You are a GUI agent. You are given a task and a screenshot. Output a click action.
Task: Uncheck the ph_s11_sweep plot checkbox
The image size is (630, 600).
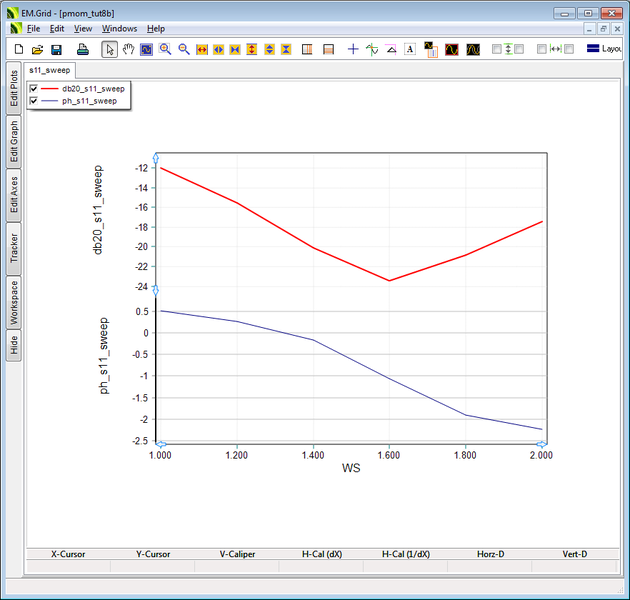click(x=34, y=101)
